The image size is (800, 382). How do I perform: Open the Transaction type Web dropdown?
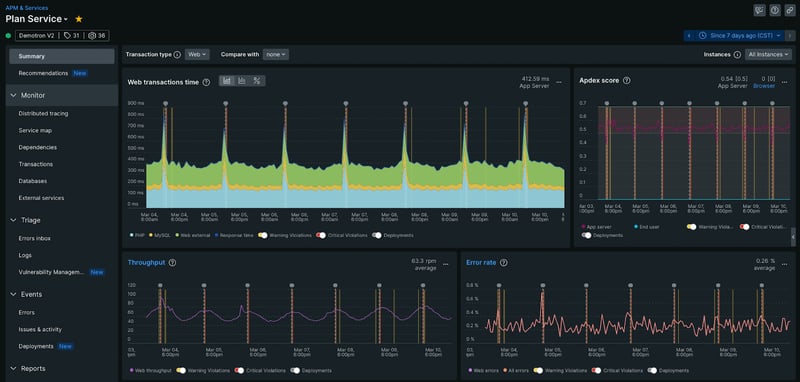[197, 55]
